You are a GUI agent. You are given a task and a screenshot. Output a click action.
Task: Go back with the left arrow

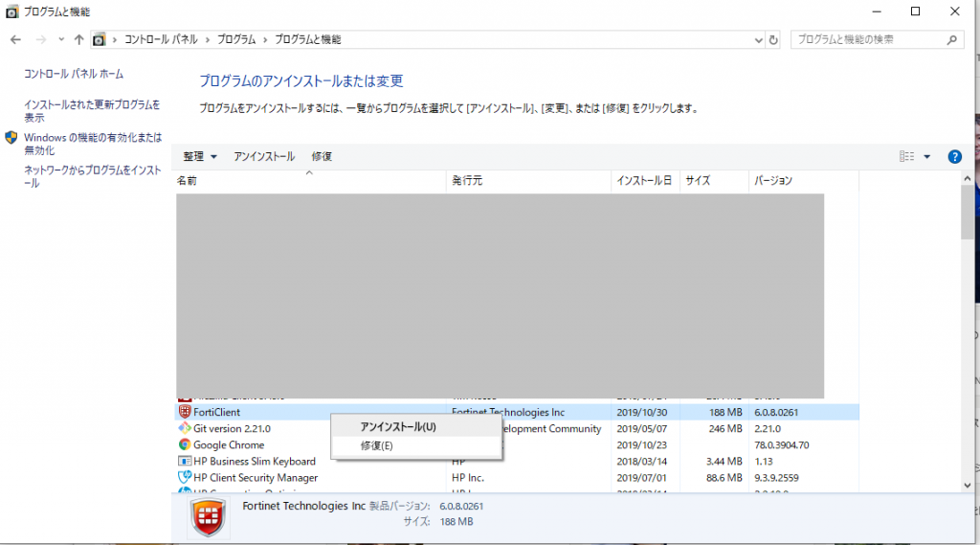15,39
